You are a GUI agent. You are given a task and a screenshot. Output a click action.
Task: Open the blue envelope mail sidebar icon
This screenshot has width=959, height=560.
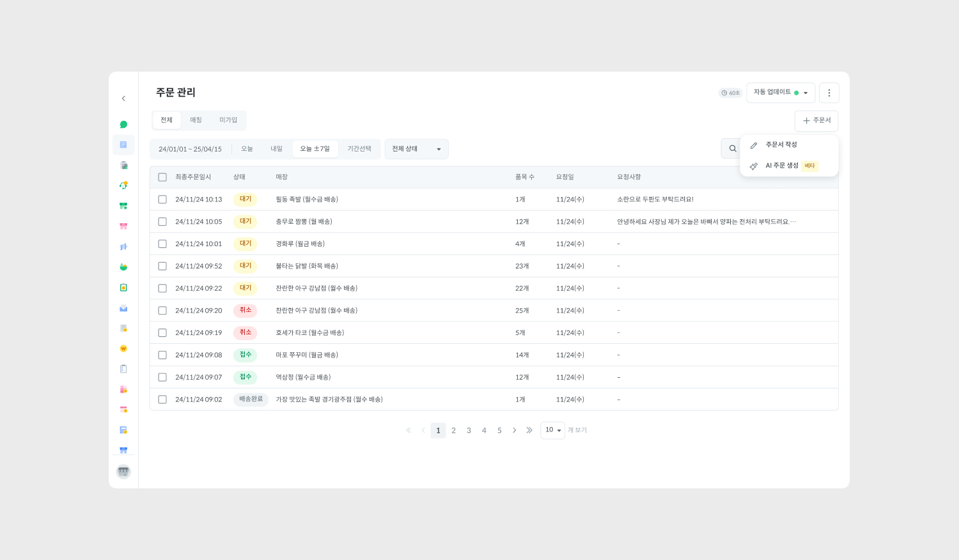pyautogui.click(x=123, y=308)
